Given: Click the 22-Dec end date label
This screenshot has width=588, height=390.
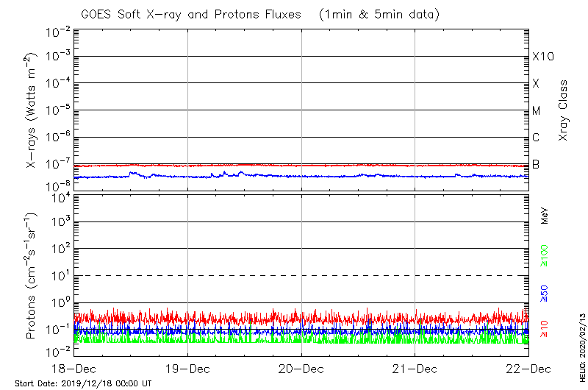Looking at the screenshot, I should click(x=528, y=369).
